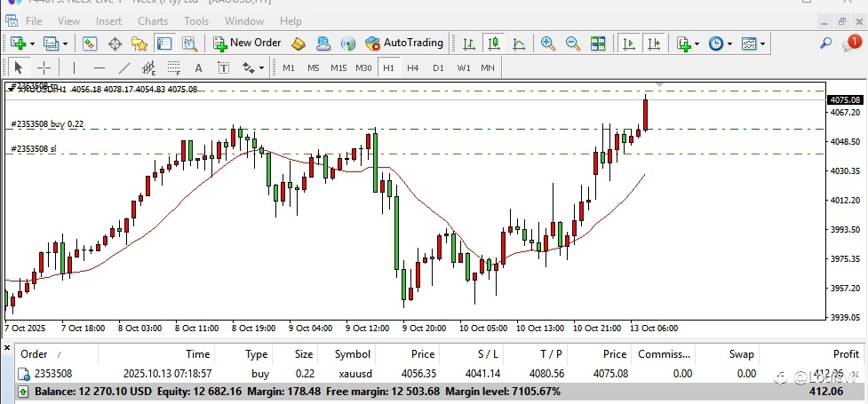Screen dimensions: 868x404
Task: Switch timeframe to M1
Action: pos(289,68)
